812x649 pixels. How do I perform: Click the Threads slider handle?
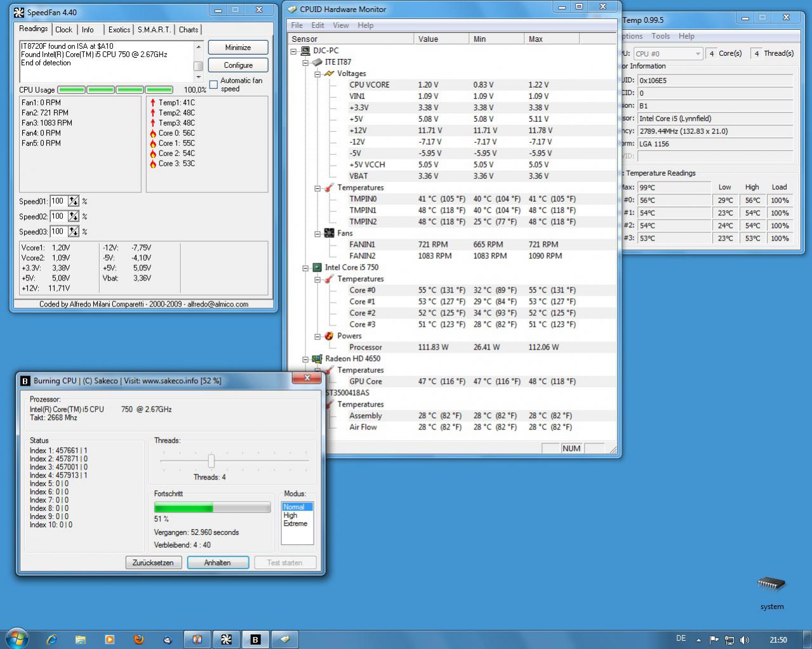pyautogui.click(x=211, y=461)
